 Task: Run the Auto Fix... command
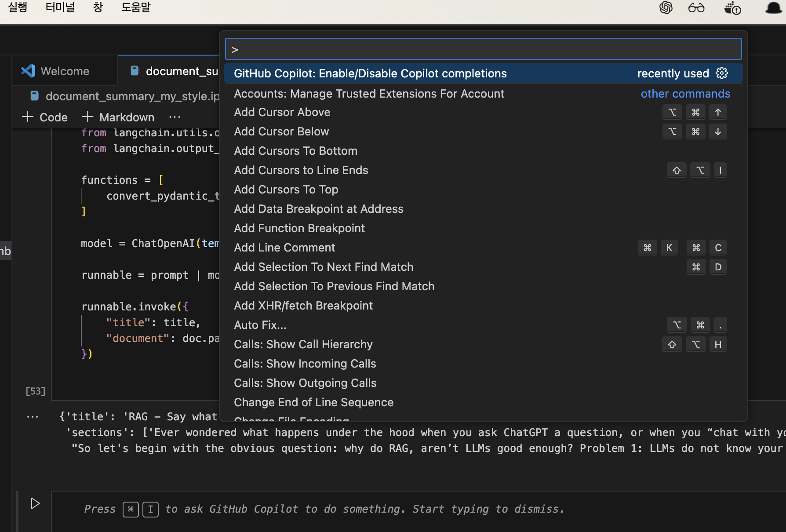(484, 325)
